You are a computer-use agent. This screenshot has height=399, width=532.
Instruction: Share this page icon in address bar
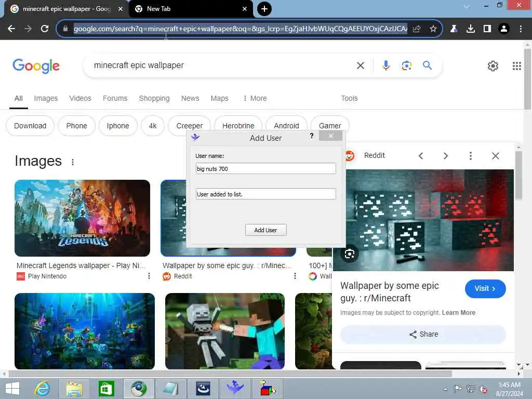point(417,29)
